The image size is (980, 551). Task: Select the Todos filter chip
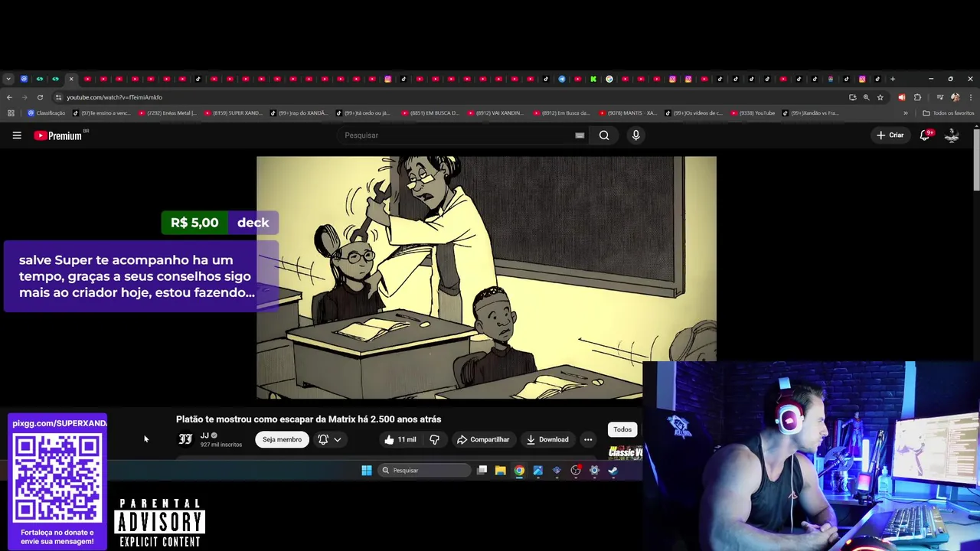pos(622,429)
